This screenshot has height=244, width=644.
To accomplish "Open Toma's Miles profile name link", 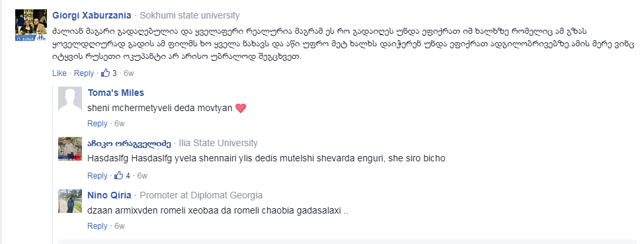I will pyautogui.click(x=116, y=93).
